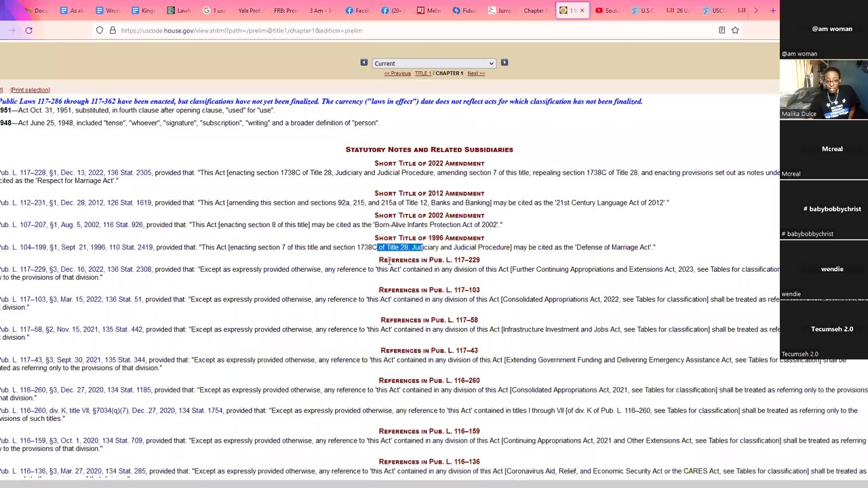The image size is (868, 488).
Task: Open a new browser tab with plus icon
Action: 772,10
